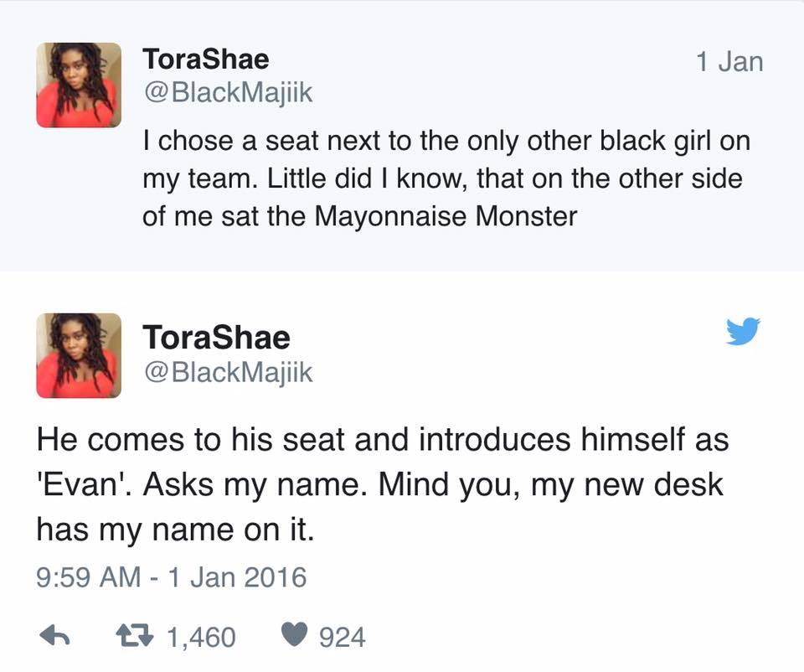The height and width of the screenshot is (672, 804).
Task: Open ToraShae's avatar in the upper tweet
Action: tap(79, 85)
